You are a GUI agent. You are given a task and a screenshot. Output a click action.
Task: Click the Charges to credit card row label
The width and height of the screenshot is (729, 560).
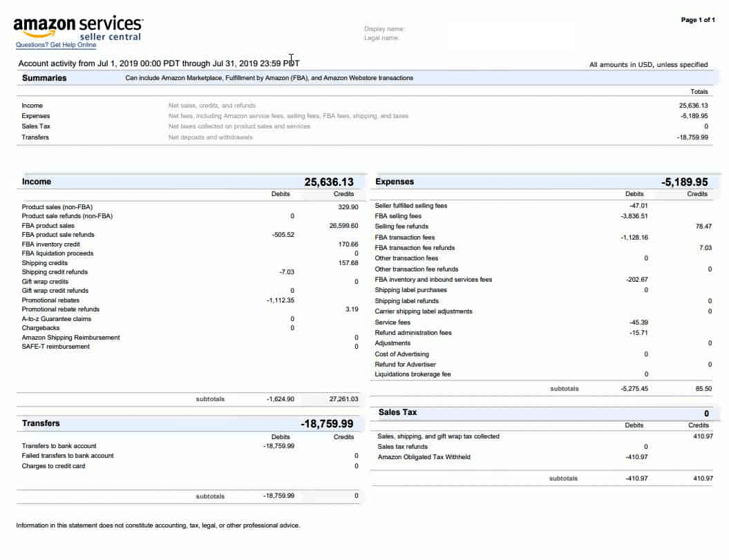53,465
